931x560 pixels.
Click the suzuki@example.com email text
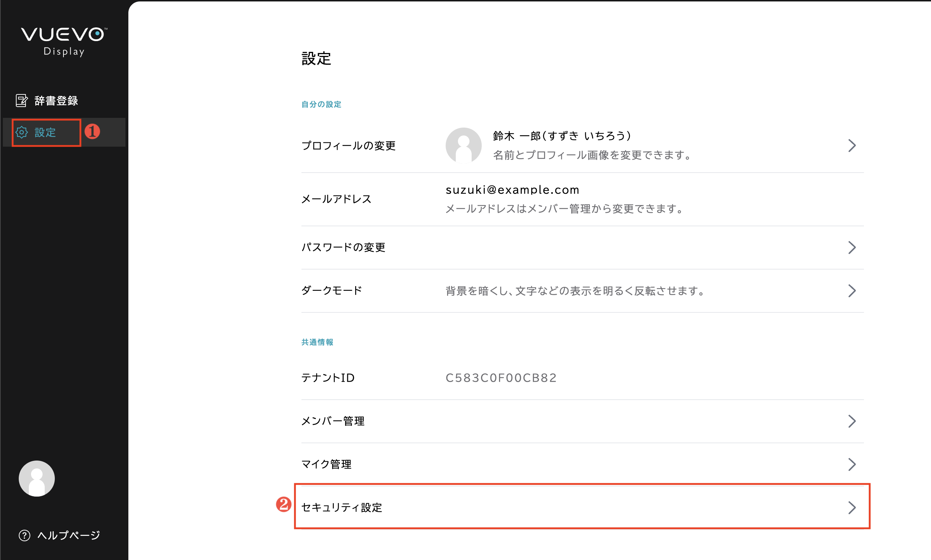click(512, 190)
